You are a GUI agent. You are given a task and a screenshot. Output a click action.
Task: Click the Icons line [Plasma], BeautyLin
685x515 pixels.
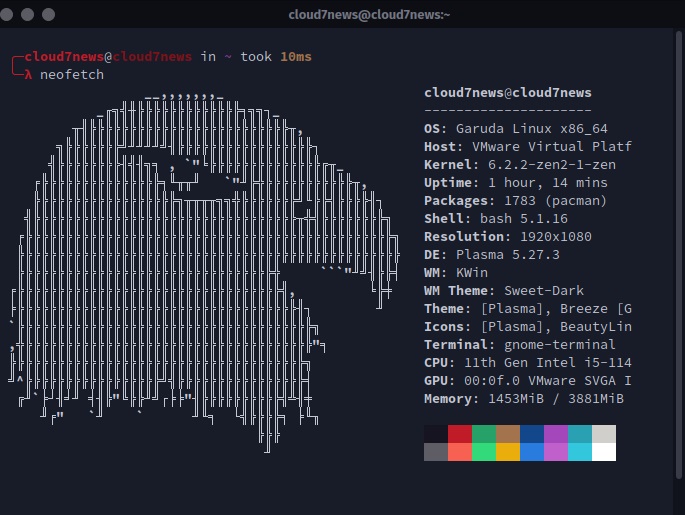(x=528, y=327)
